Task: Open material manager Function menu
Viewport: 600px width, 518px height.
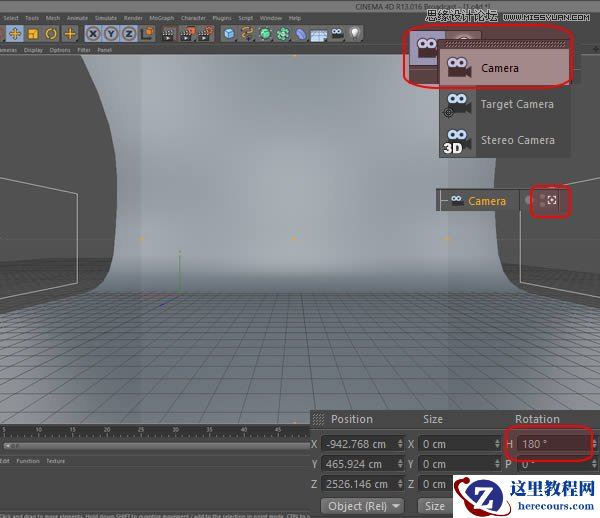Action: click(x=28, y=461)
